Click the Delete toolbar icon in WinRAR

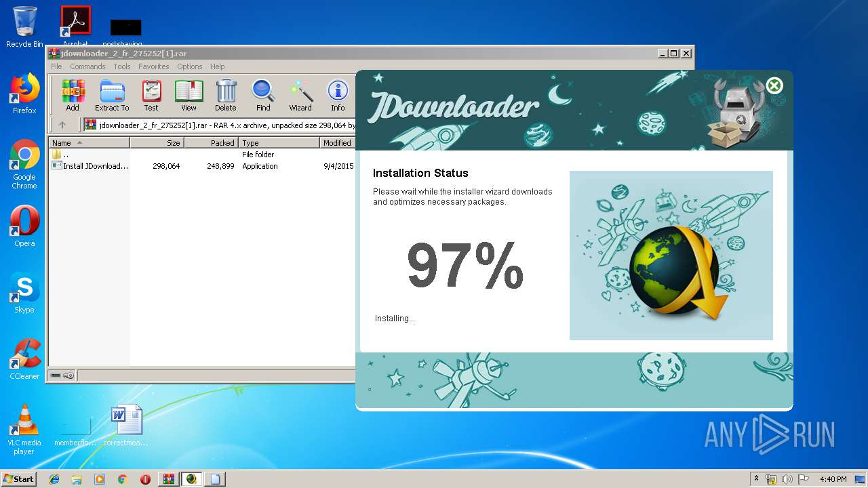(x=226, y=95)
